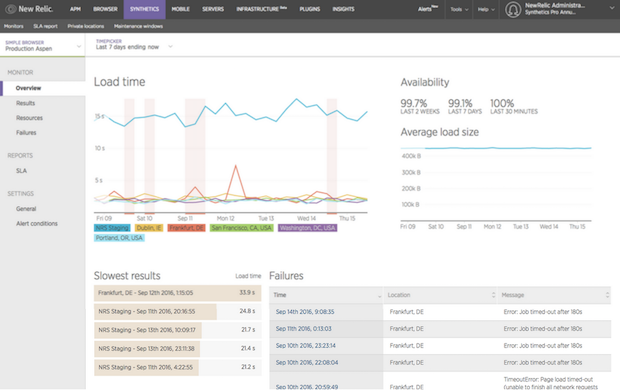Viewport: 620px width, 390px height.
Task: Select the Frankfurt, DE 33.9 s slowest result
Action: click(178, 293)
